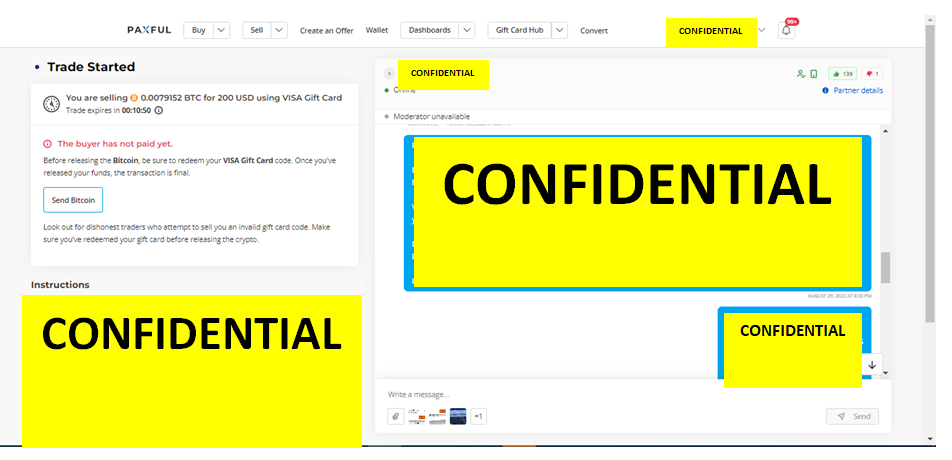
Task: Expand the Gift Card Hub dropdown arrow
Action: 560,30
